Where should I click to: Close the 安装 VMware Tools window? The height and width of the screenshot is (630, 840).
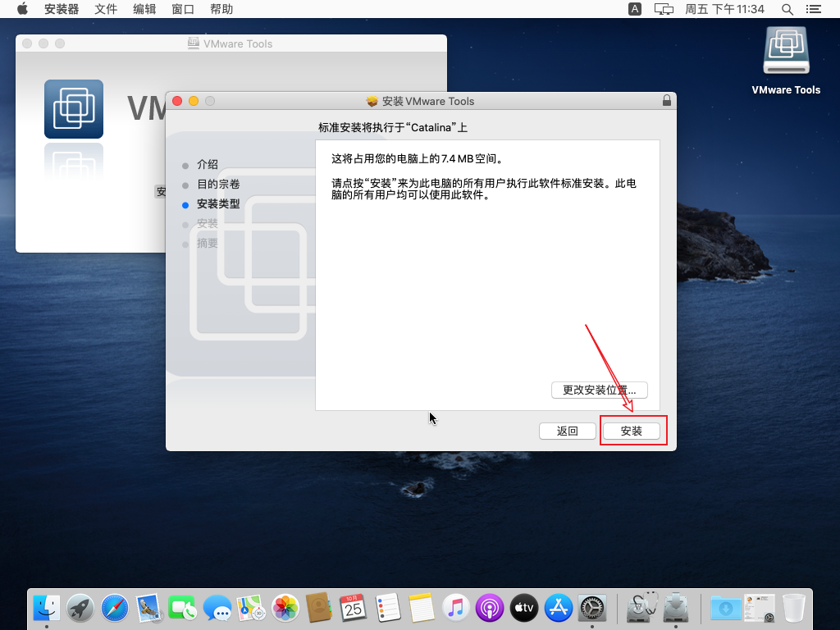[177, 101]
